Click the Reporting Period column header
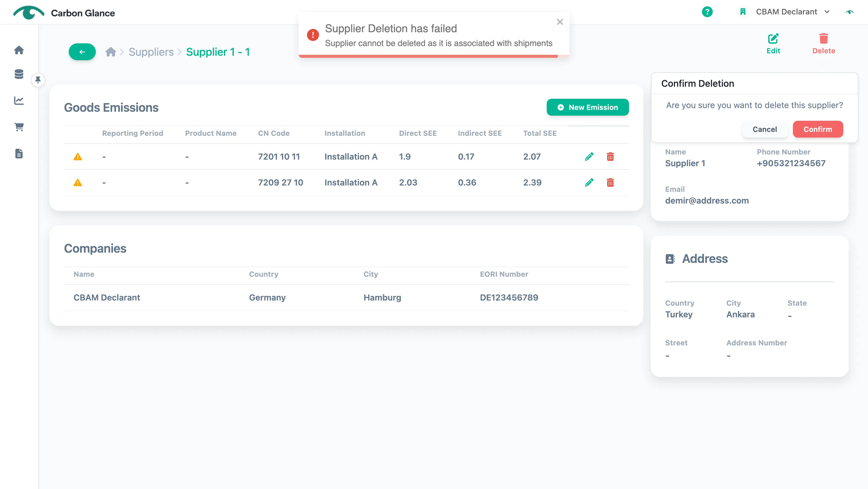The height and width of the screenshot is (489, 868). tap(132, 133)
